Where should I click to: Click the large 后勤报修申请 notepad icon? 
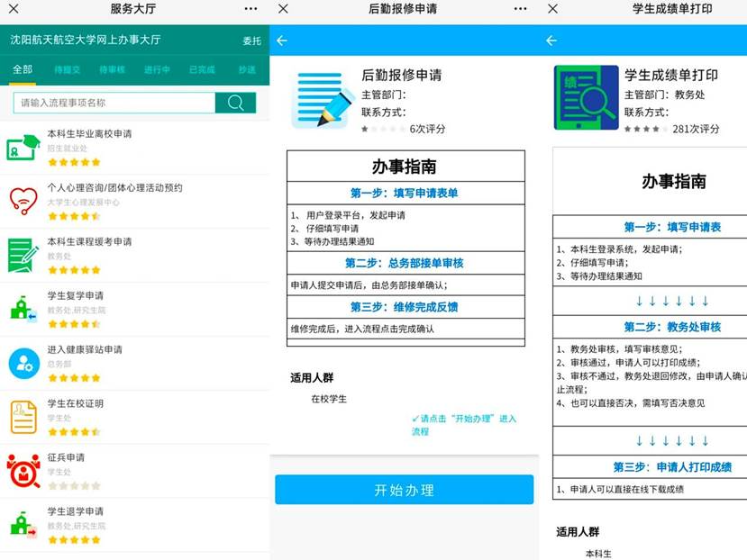click(321, 98)
